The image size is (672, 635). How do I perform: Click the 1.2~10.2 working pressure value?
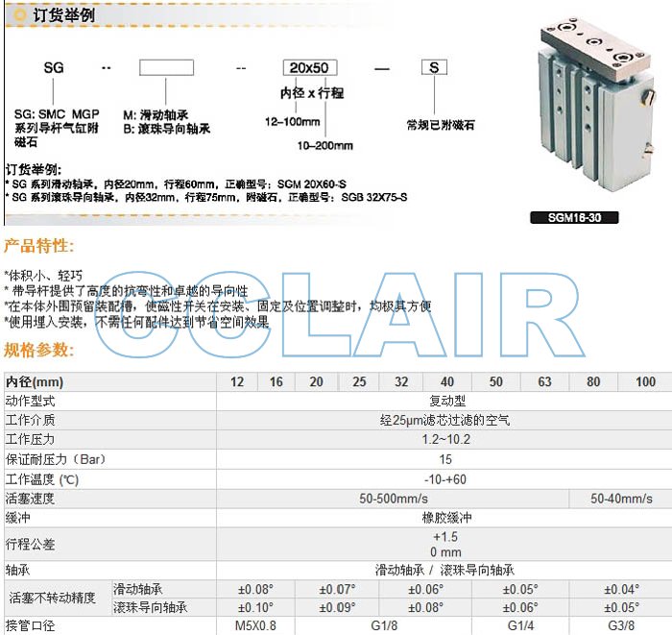click(446, 440)
